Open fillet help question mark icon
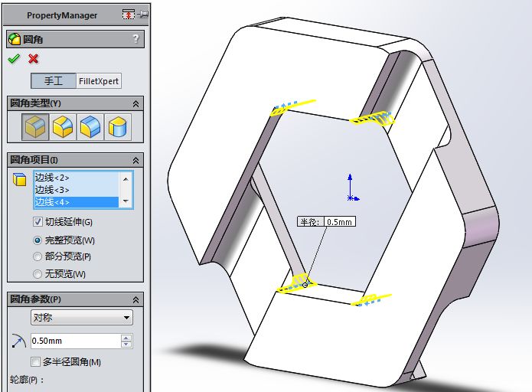The image size is (532, 392). [x=135, y=39]
